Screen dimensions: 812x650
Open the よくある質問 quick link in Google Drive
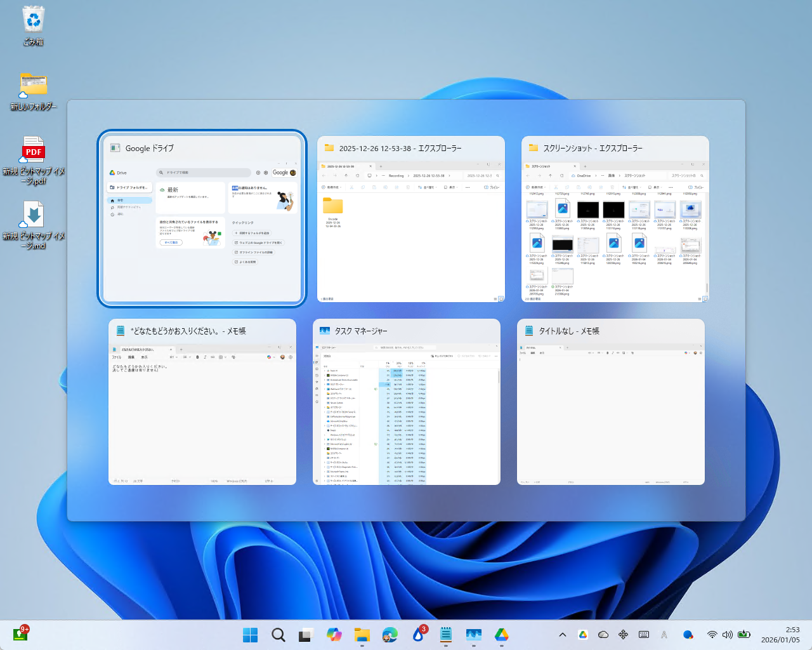(245, 262)
